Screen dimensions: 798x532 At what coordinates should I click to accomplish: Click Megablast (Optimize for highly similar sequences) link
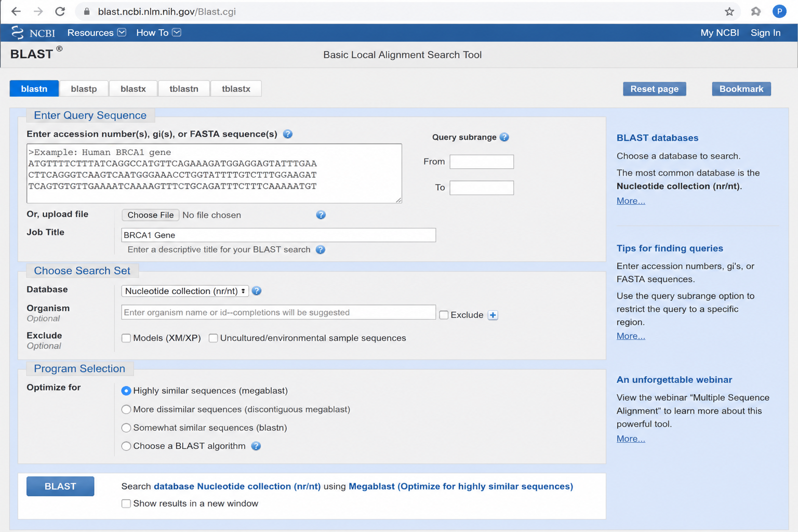tap(461, 486)
